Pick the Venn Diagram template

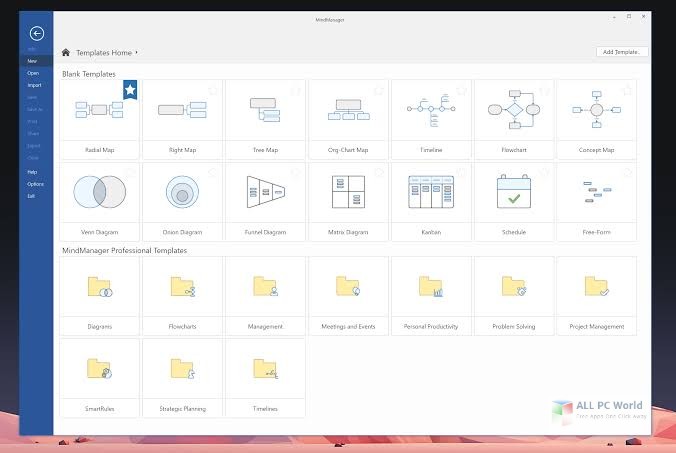(100, 201)
